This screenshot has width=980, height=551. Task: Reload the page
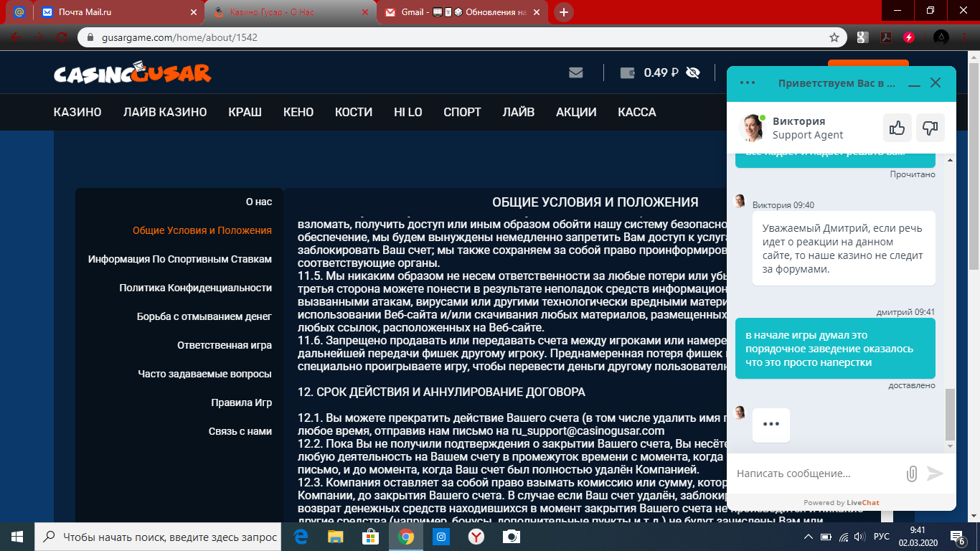point(62,37)
